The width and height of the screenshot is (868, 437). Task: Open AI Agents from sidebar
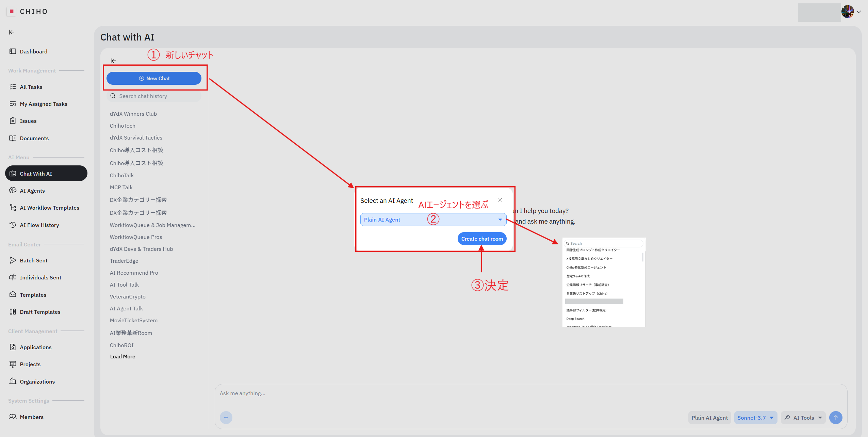coord(32,191)
